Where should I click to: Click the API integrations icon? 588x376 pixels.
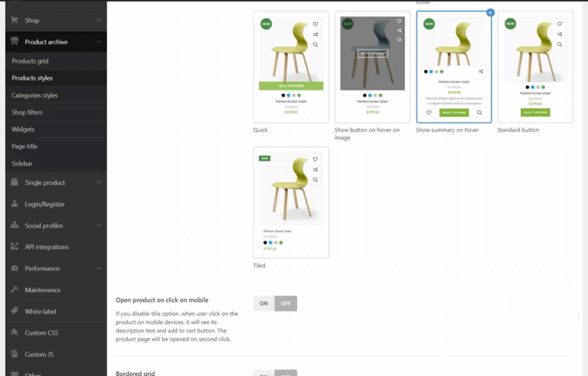pyautogui.click(x=15, y=246)
